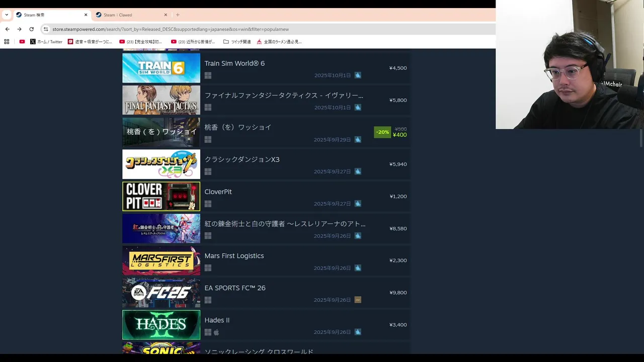Click the ¥3,400 price of Hades II
Viewport: 644px width, 362px height.
tap(398, 325)
